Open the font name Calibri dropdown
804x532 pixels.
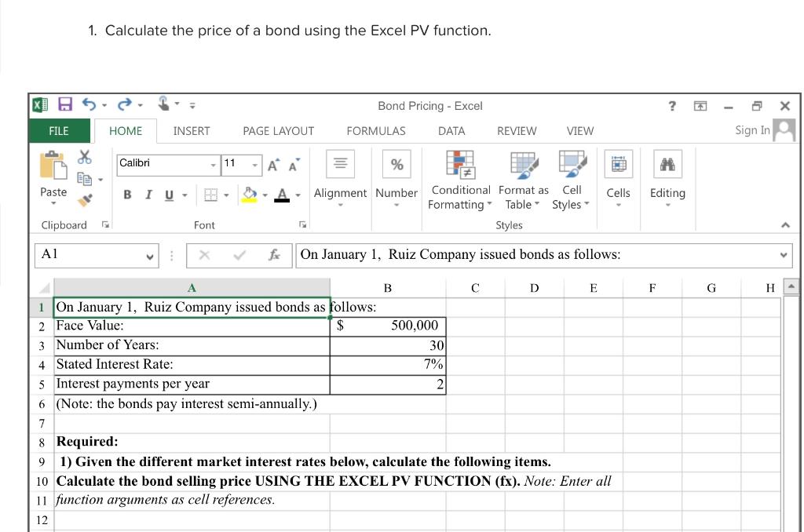point(214,165)
